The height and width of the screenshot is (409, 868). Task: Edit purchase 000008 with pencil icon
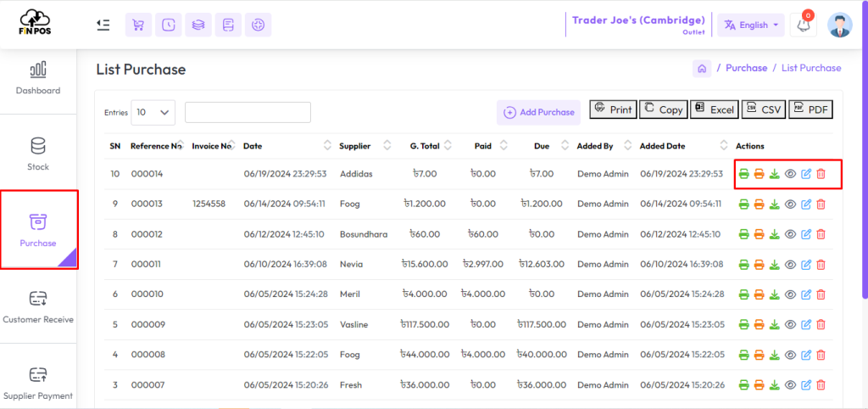coord(806,355)
